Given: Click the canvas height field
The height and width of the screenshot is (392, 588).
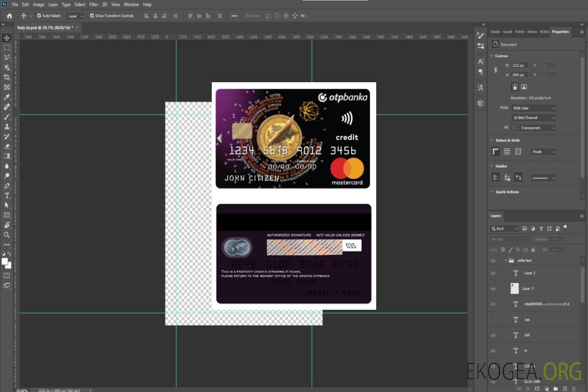Looking at the screenshot, I should [x=519, y=75].
